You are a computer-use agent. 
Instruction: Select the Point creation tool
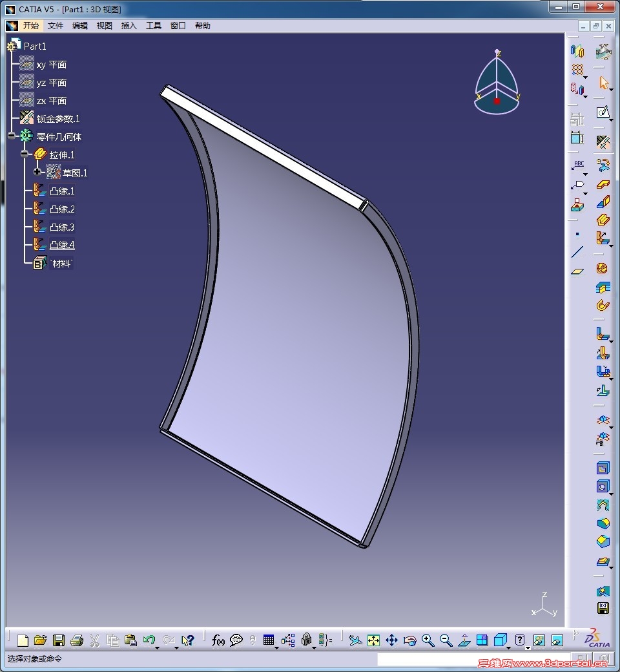pos(577,234)
